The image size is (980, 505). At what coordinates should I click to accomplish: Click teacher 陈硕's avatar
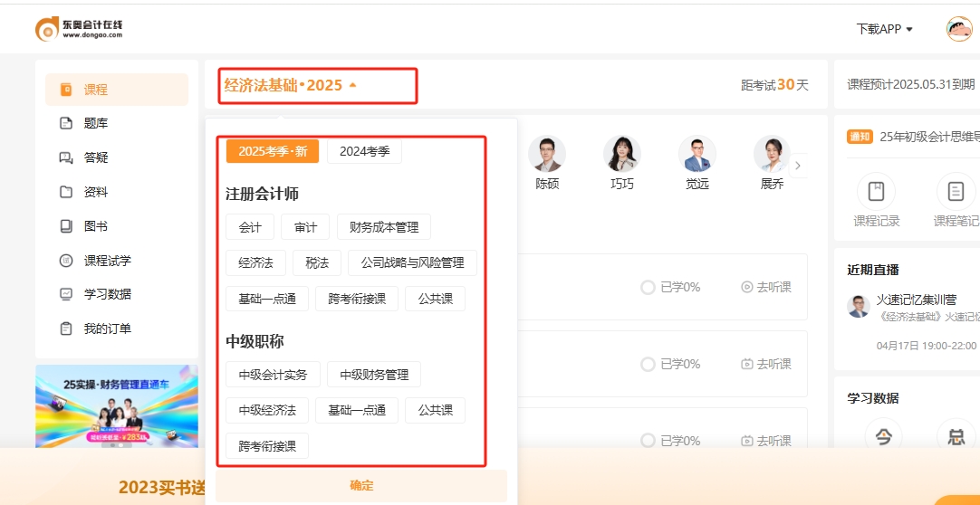click(547, 154)
